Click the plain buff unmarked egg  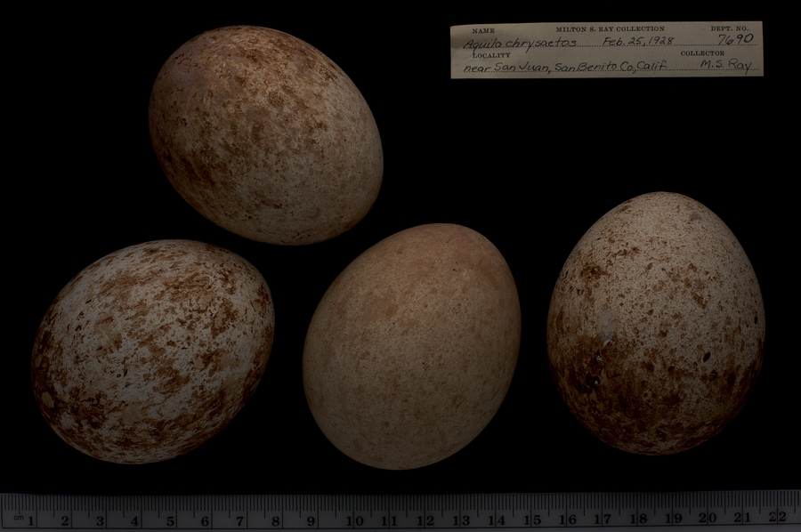point(412,346)
